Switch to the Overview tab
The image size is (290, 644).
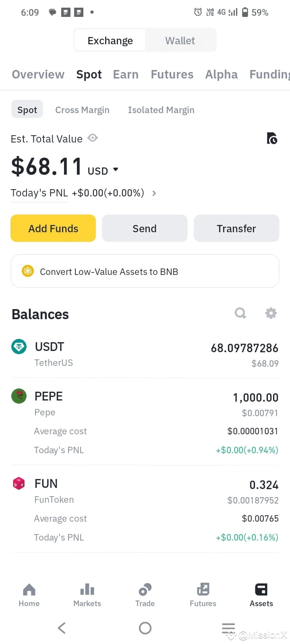38,74
